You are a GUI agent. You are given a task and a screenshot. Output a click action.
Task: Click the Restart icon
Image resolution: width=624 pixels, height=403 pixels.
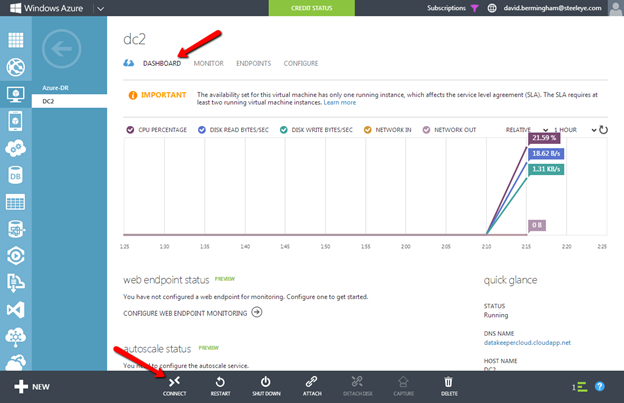pos(219,381)
